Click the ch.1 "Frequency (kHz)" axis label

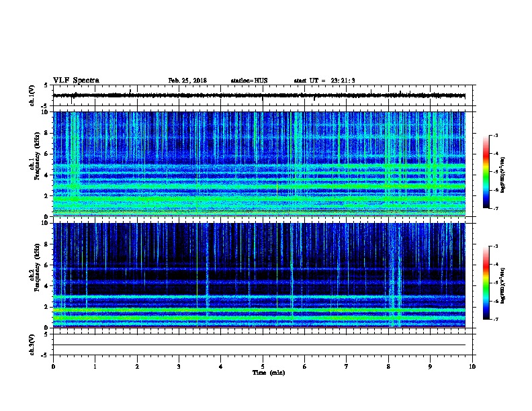37,156
